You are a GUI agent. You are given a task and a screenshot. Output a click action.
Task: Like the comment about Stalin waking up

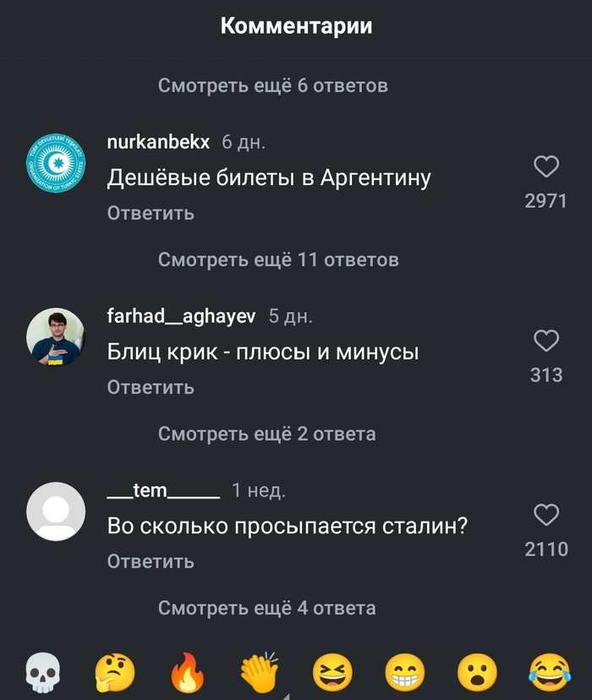(546, 515)
